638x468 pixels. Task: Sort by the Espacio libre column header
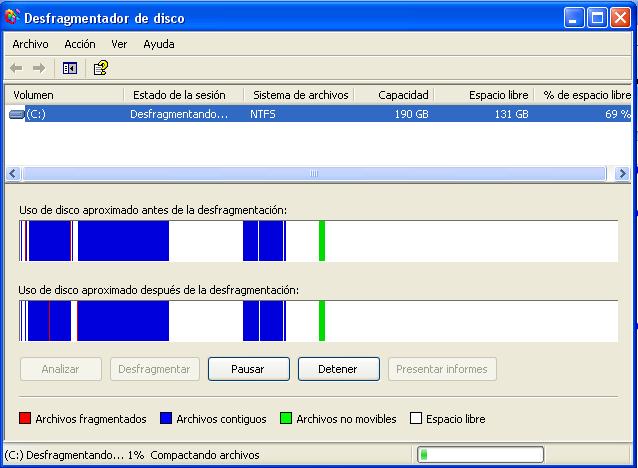484,95
